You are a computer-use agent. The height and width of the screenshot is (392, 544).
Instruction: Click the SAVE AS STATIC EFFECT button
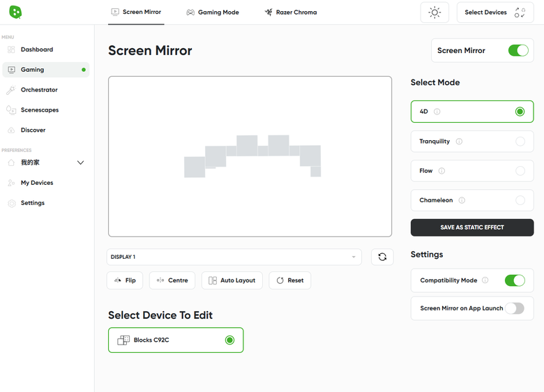click(x=472, y=227)
